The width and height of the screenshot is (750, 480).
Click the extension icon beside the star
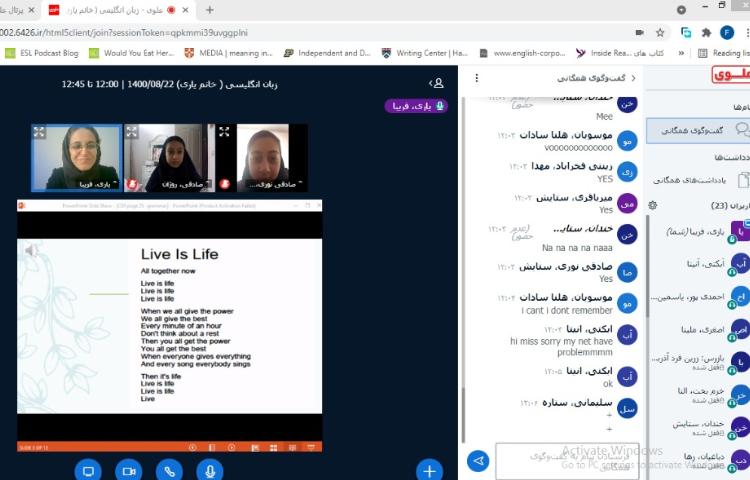pyautogui.click(x=686, y=33)
